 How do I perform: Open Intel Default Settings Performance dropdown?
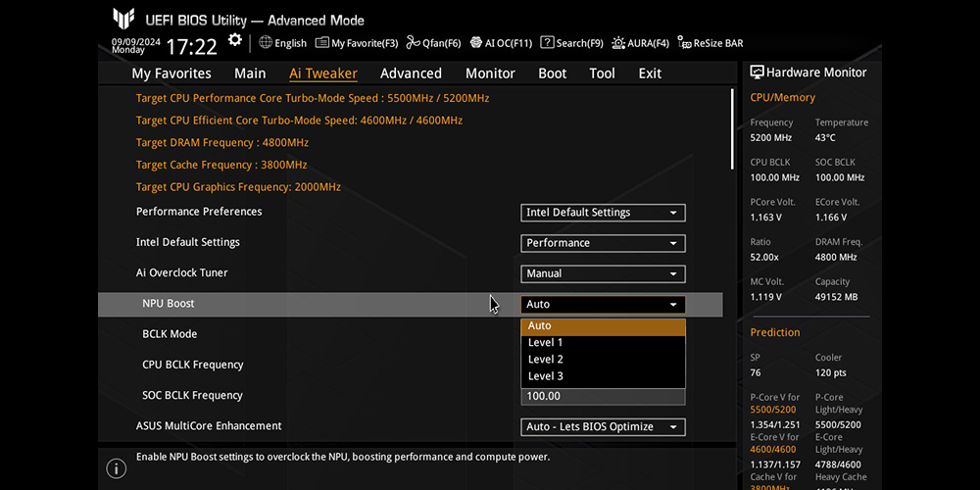coord(603,243)
